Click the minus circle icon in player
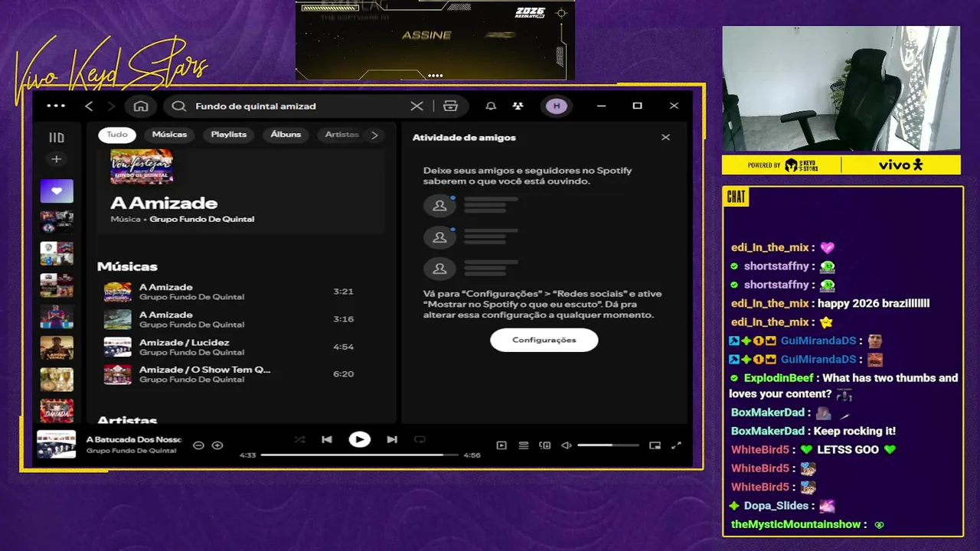The width and height of the screenshot is (980, 551). coord(198,445)
